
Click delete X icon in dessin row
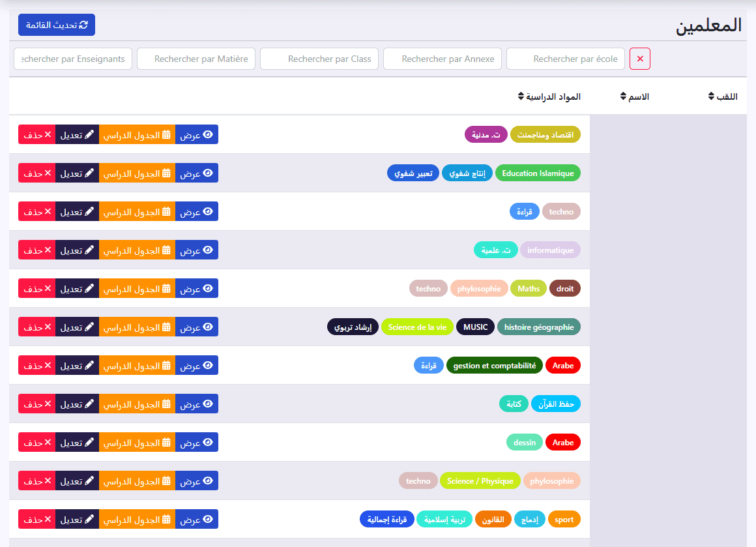tap(48, 442)
